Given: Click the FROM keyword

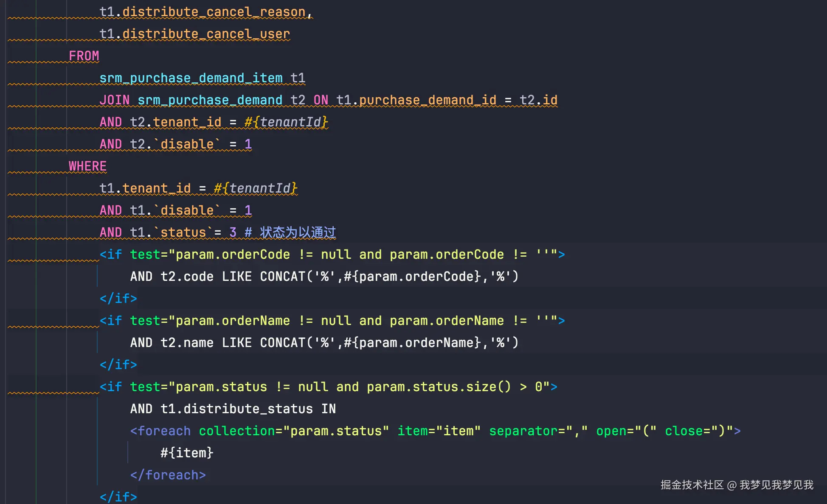Looking at the screenshot, I should pyautogui.click(x=84, y=56).
